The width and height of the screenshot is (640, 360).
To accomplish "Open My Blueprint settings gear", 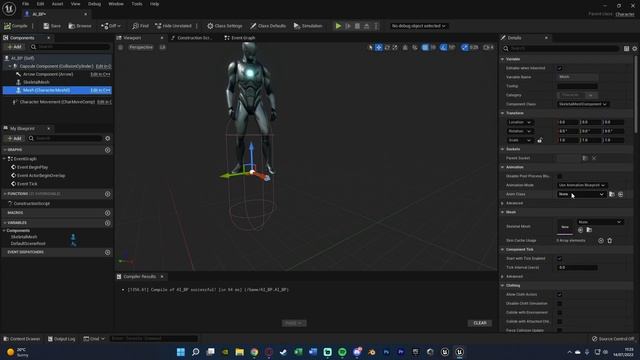I will pos(108,138).
